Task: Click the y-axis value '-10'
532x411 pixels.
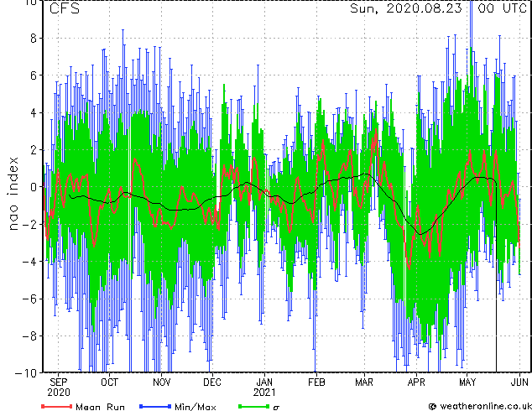Action: click(26, 373)
